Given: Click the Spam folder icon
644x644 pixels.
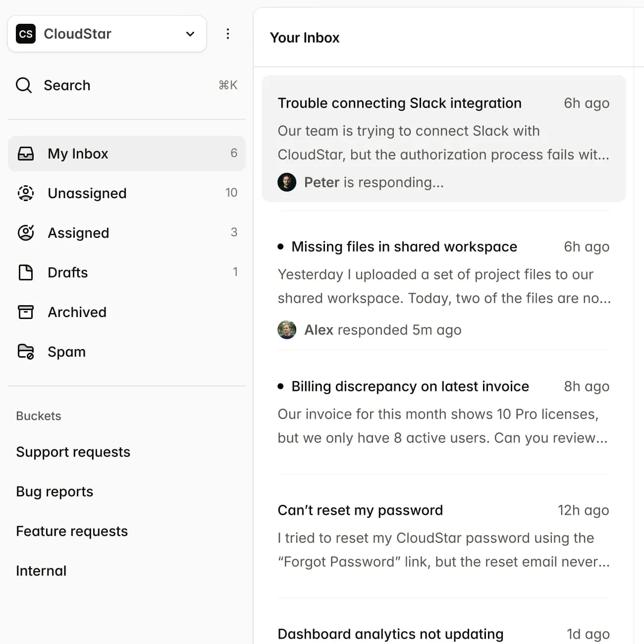Looking at the screenshot, I should click(x=26, y=352).
